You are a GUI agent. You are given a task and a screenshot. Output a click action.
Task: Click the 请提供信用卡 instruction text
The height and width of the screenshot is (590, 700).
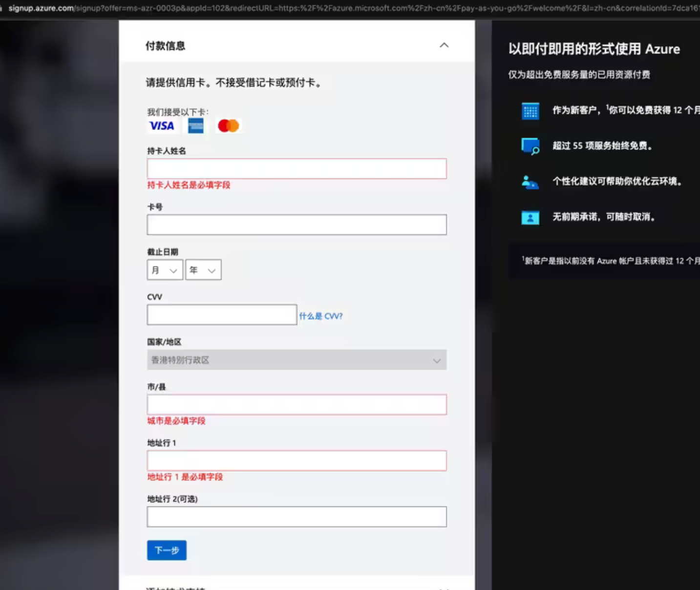tap(234, 83)
